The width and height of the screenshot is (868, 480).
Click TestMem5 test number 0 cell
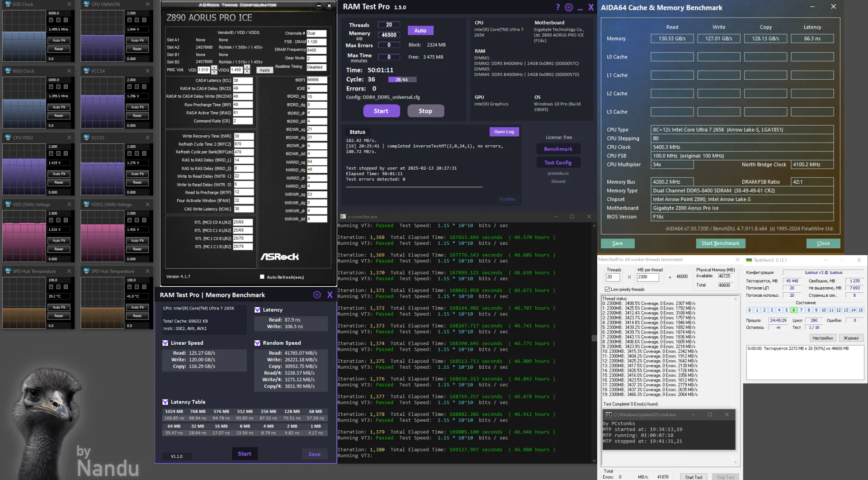point(750,310)
